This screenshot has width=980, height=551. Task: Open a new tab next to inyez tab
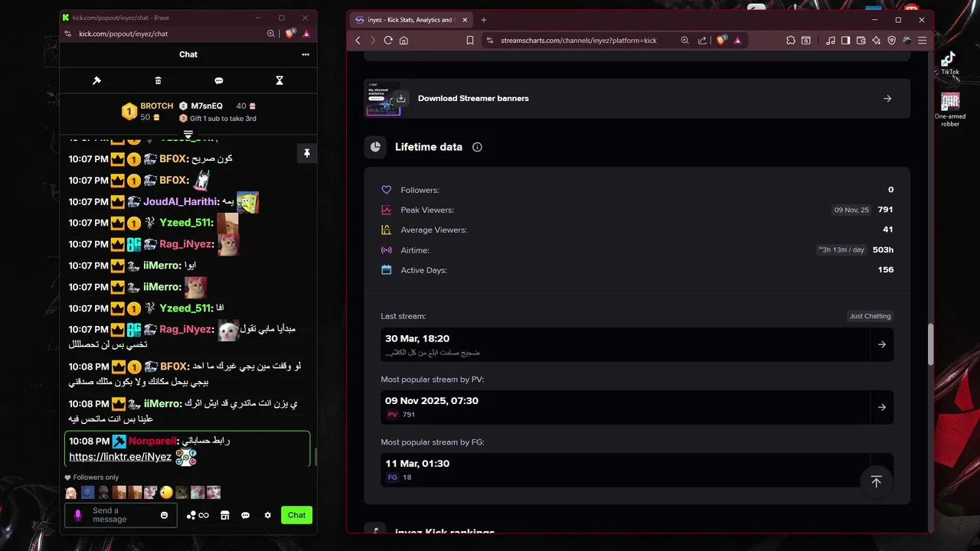[x=484, y=20]
